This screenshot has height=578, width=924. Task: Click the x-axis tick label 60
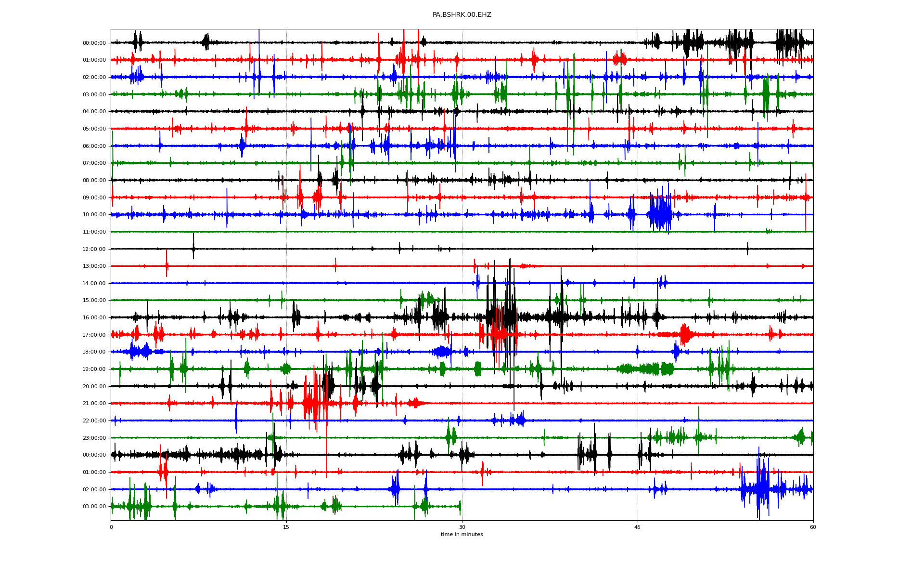[812, 527]
